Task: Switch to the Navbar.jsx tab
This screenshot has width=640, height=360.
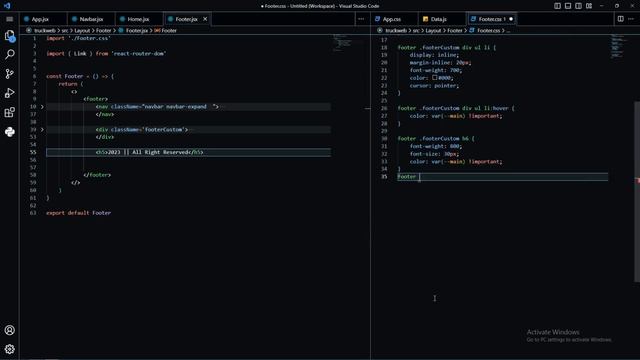Action: pos(91,19)
